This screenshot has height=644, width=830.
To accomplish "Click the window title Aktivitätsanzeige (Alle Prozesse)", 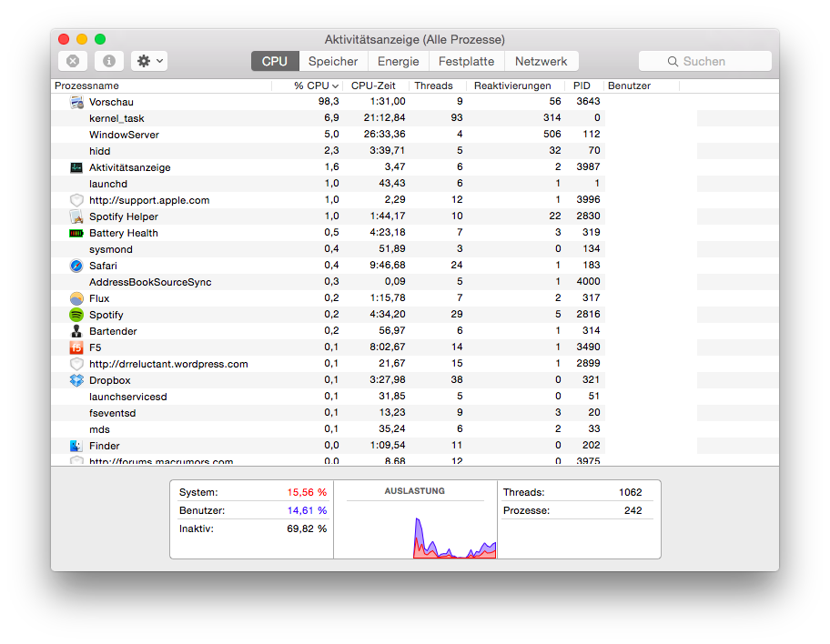I will click(x=414, y=40).
